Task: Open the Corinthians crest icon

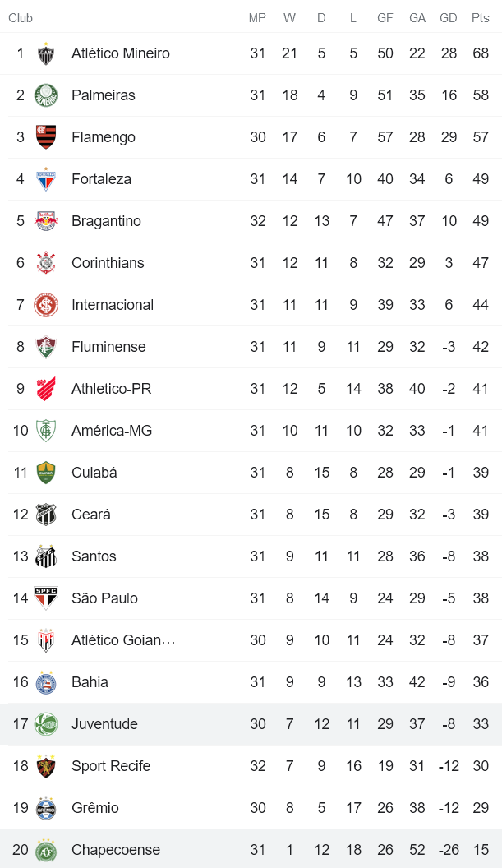Action: (46, 263)
